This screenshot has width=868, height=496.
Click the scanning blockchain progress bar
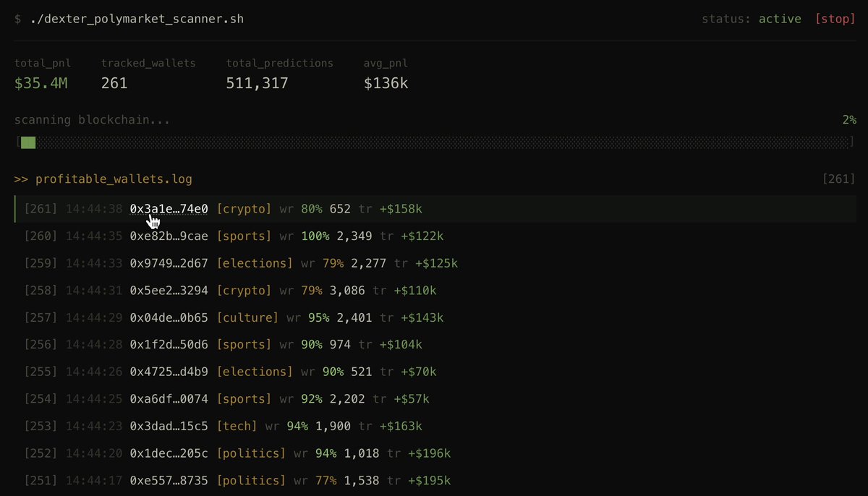click(x=434, y=142)
